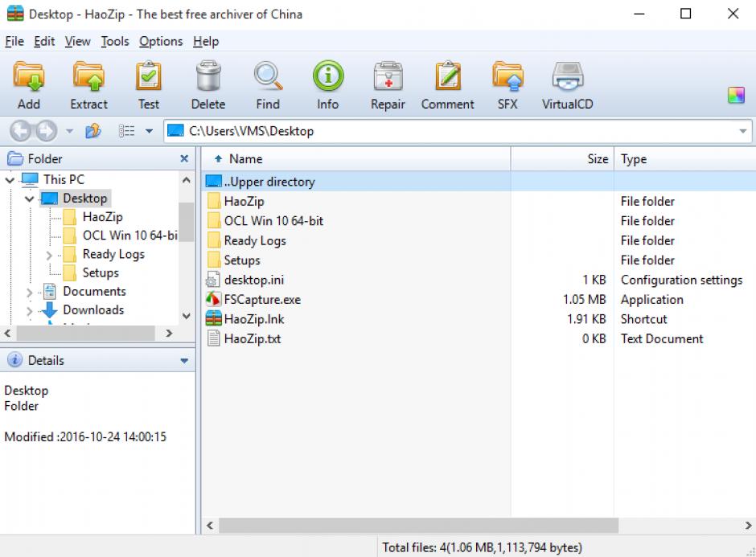The height and width of the screenshot is (557, 756).
Task: Expand the address bar path dropdown
Action: pos(742,131)
